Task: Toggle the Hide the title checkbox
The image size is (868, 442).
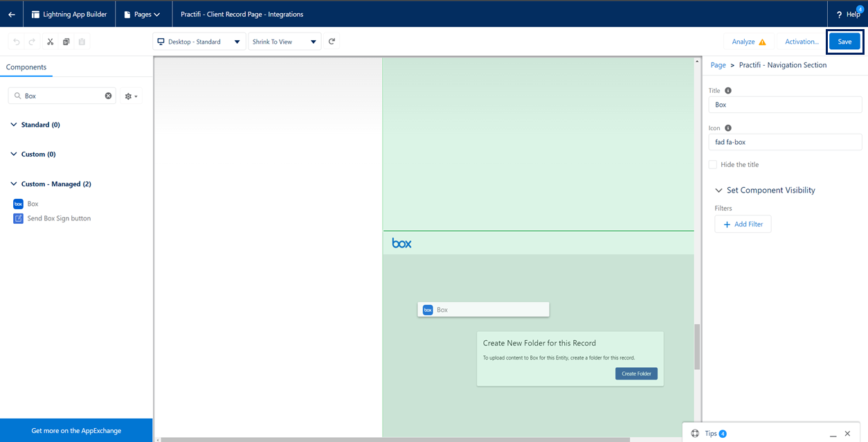Action: click(x=713, y=165)
